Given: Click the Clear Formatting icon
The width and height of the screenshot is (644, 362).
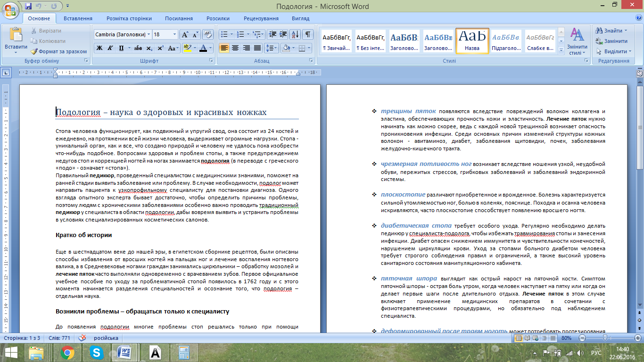Looking at the screenshot, I should (207, 34).
